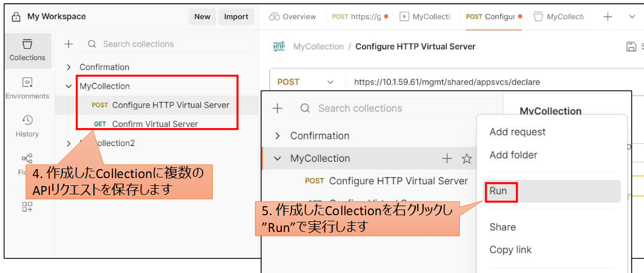Switch to the MyCollection runner tab
Screen dimensions: 644x273
click(425, 17)
